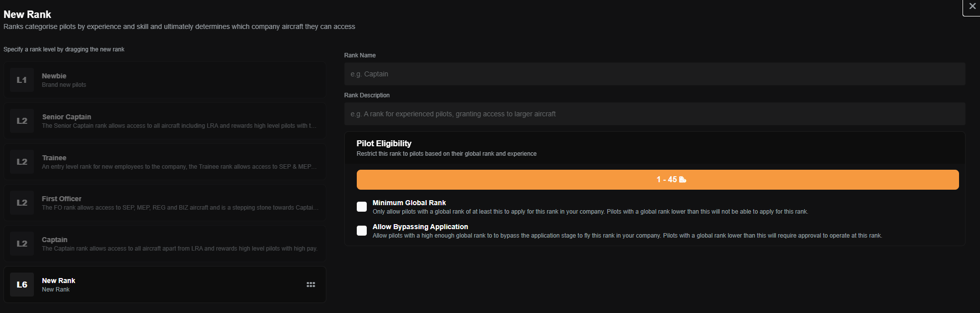
Task: Click the L2 badge beside First Officer
Action: tap(22, 203)
